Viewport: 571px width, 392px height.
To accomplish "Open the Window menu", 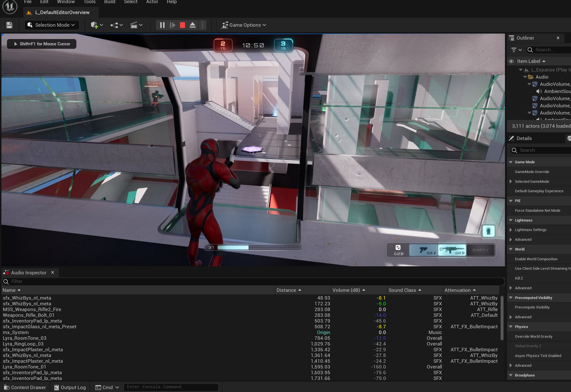I will click(66, 2).
